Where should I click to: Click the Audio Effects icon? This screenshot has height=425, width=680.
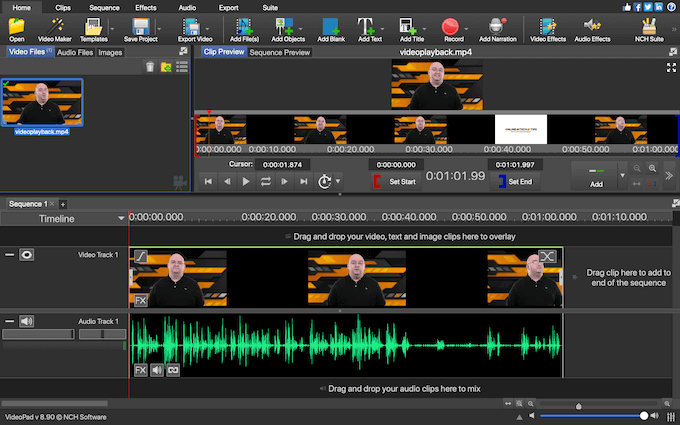point(593,27)
